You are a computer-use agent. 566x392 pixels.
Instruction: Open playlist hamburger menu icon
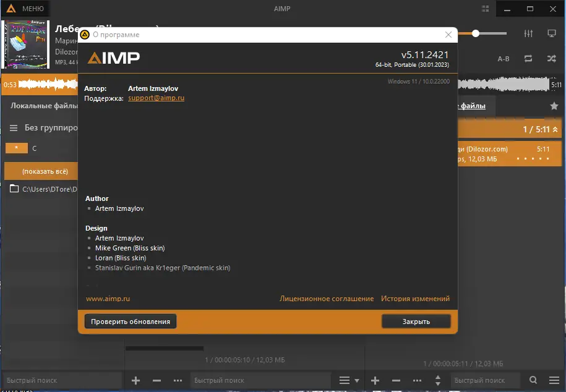tap(554, 380)
